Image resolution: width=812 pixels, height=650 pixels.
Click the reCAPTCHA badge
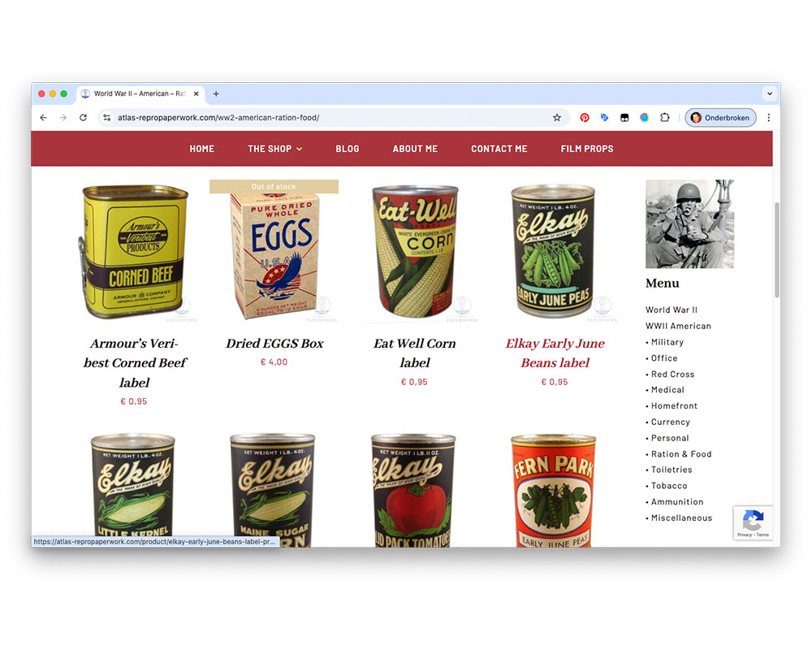pos(753,523)
